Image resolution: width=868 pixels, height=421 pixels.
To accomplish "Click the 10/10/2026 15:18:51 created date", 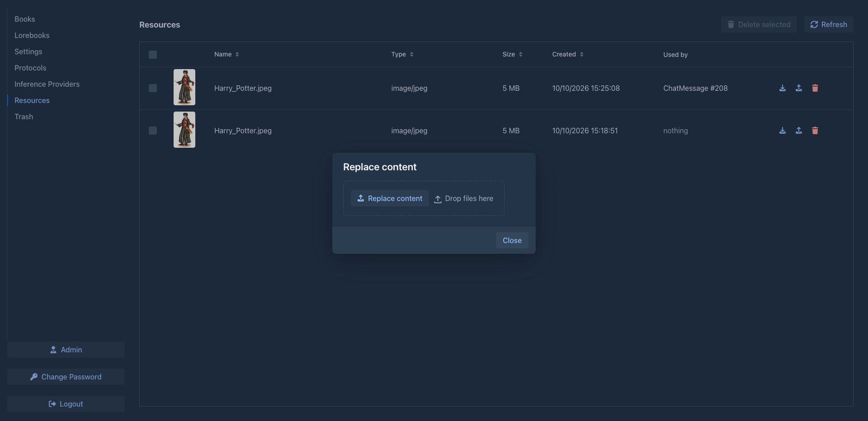I will coord(585,131).
